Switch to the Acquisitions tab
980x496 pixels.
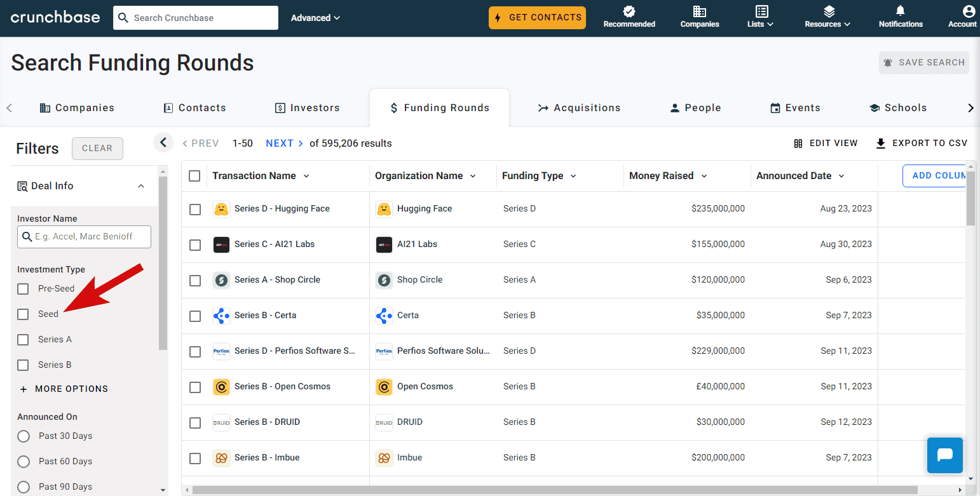pyautogui.click(x=579, y=108)
